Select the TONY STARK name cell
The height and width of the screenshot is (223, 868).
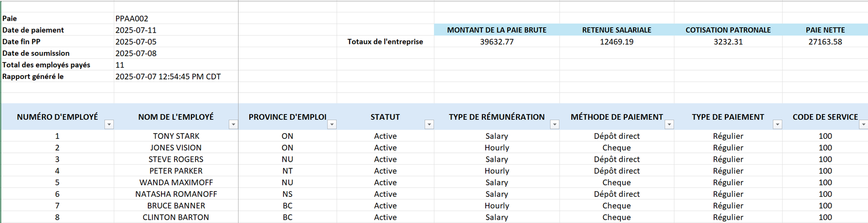[176, 136]
